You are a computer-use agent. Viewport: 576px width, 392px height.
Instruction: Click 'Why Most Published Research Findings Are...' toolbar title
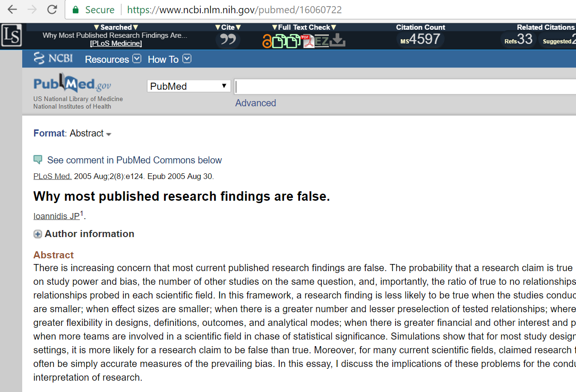tap(115, 35)
